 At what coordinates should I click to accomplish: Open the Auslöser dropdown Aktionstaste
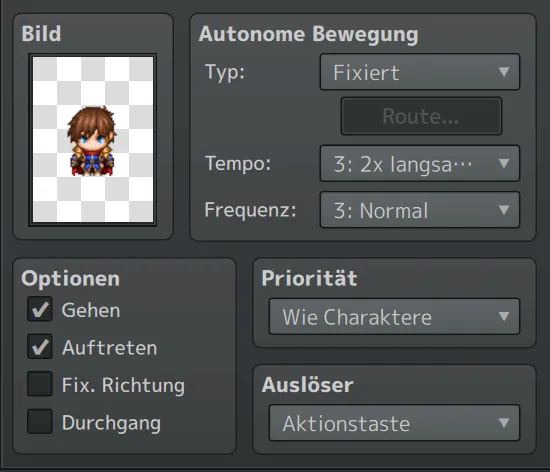coord(394,423)
